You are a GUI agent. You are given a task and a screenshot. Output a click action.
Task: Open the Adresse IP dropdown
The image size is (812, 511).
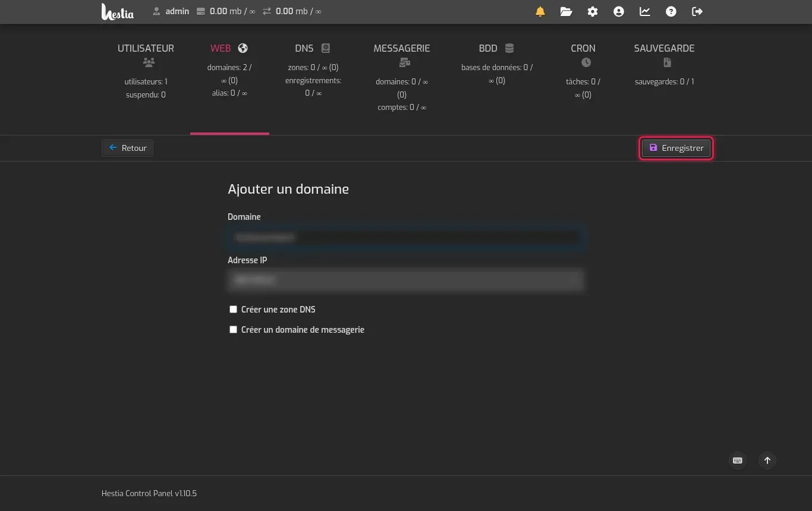pos(405,280)
